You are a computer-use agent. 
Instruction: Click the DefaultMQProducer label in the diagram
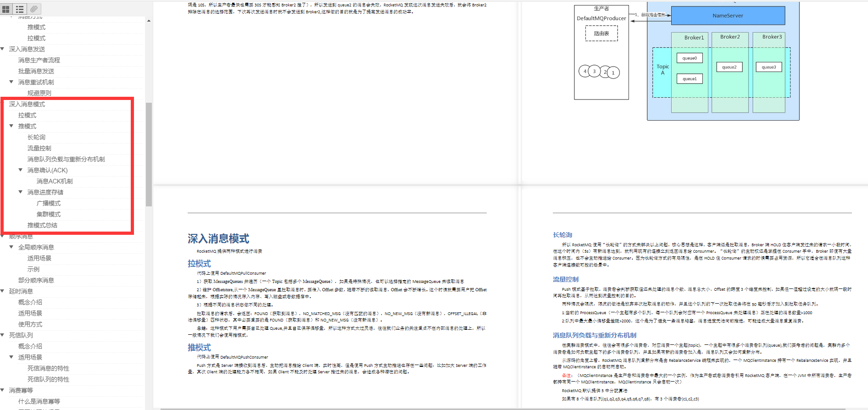[601, 18]
